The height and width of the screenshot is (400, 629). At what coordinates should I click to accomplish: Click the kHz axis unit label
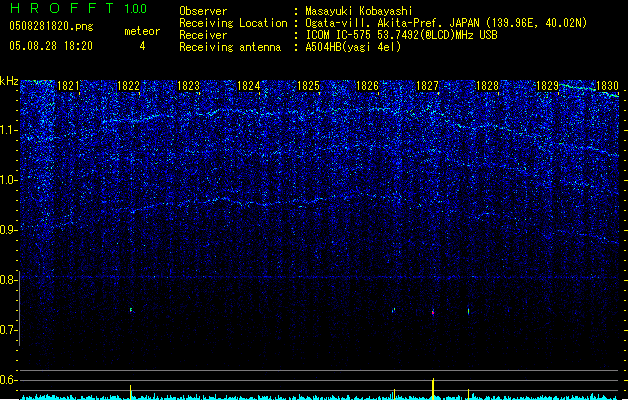[10, 81]
